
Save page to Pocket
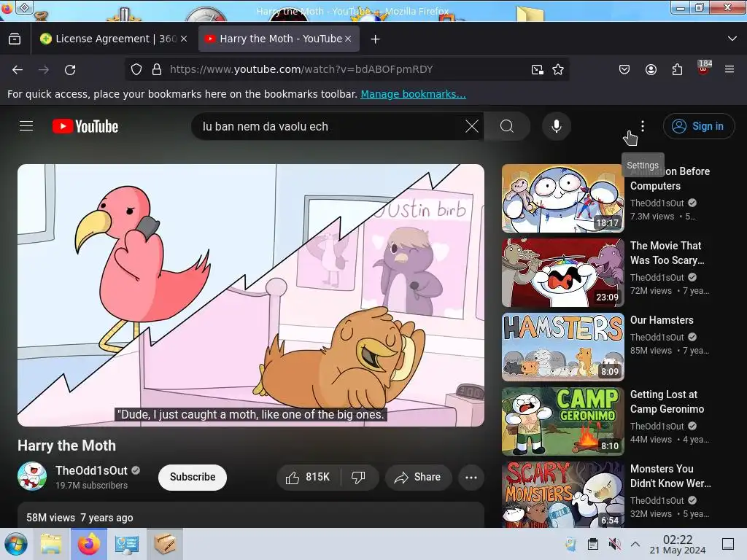coord(624,70)
